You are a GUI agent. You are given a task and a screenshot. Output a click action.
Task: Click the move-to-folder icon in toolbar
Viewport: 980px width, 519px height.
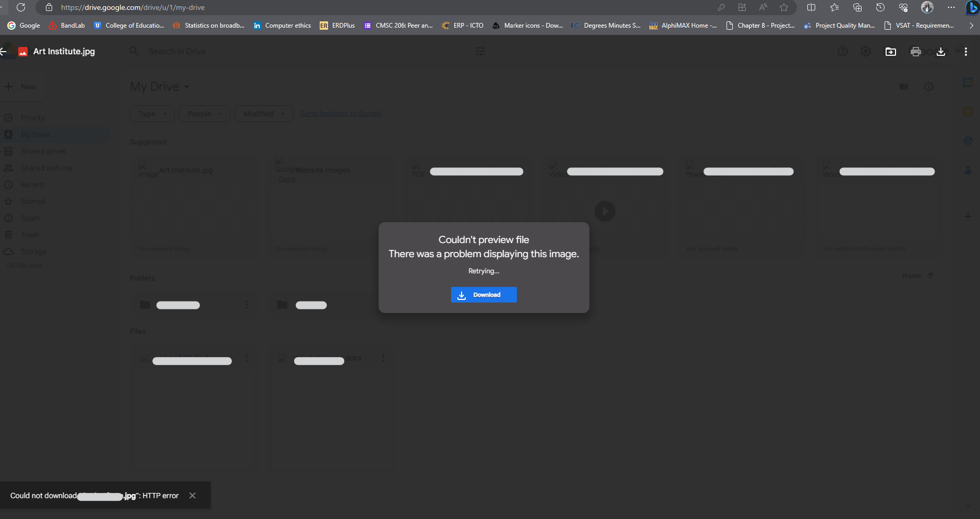click(x=891, y=51)
